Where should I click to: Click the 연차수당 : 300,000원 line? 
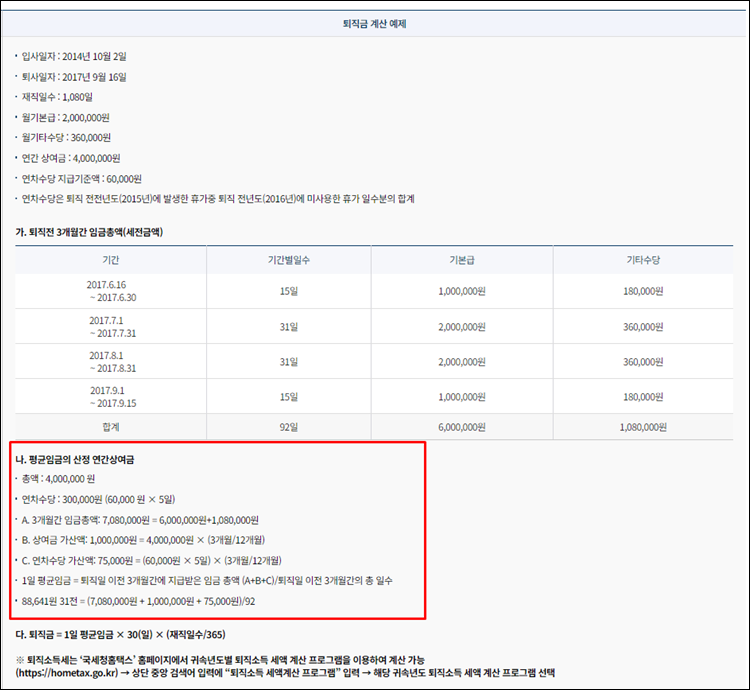(99, 500)
